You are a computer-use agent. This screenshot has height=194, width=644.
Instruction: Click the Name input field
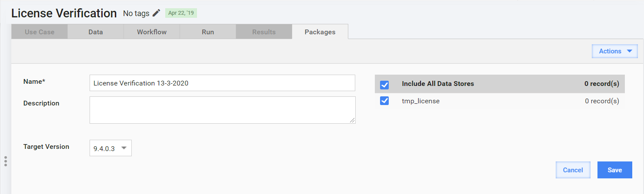(x=222, y=83)
